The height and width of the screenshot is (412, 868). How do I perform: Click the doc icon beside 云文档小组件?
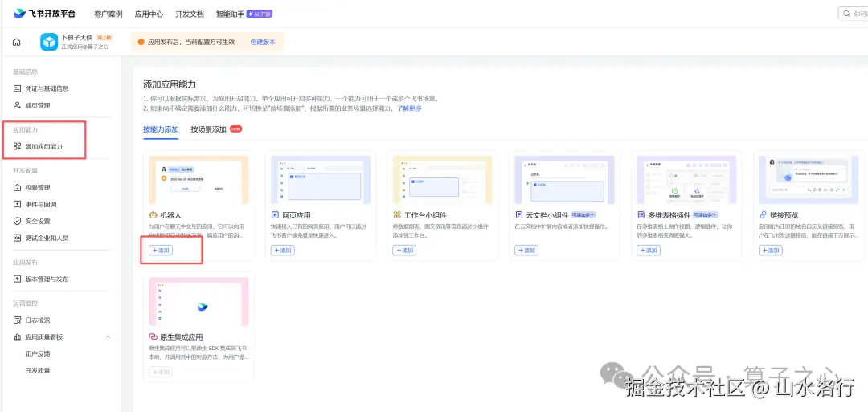point(518,215)
